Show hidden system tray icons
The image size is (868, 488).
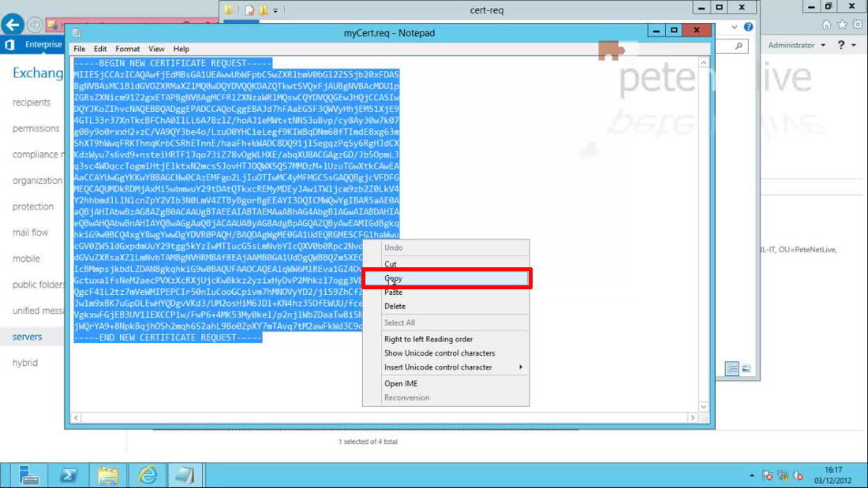click(751, 475)
